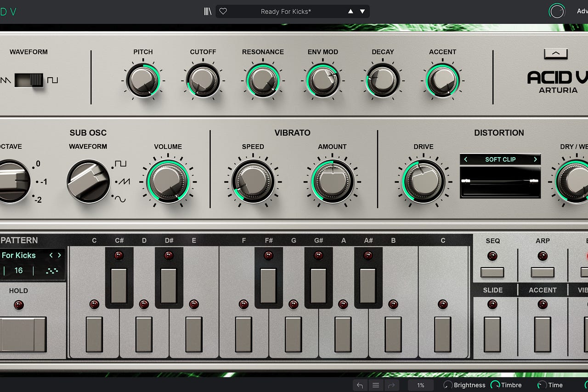Click the pattern length value 16

(x=18, y=271)
